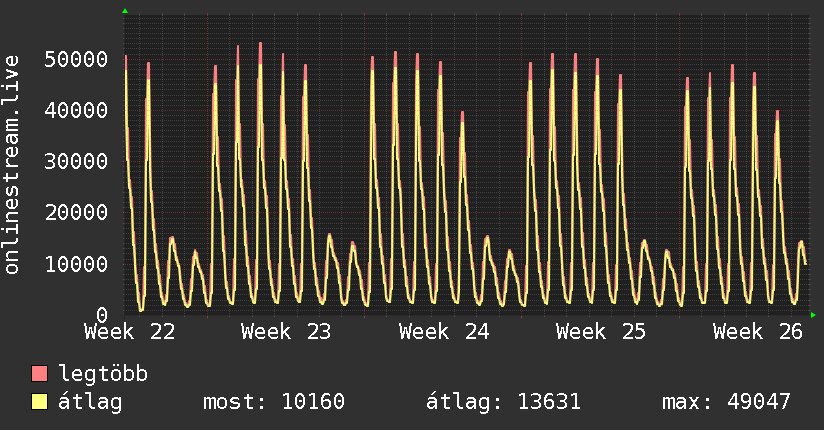The height and width of the screenshot is (430, 824).
Task: Click the green arrow ending the x-axis
Action: 813,315
